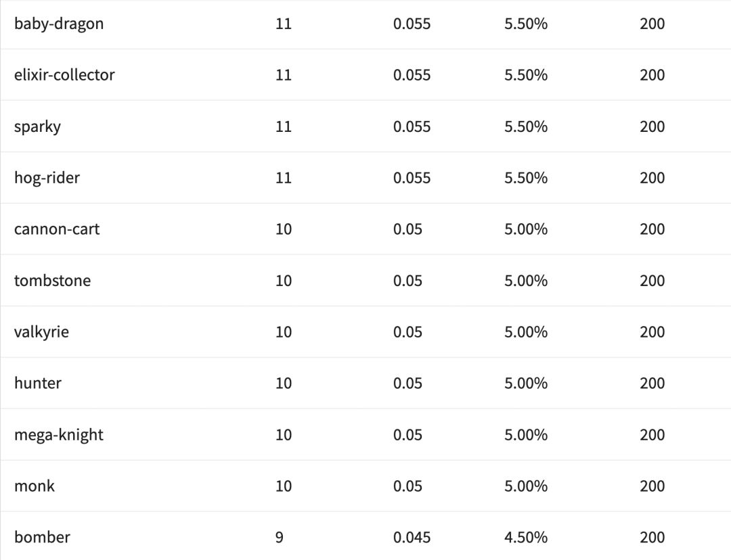Select the tombstone entry
The height and width of the screenshot is (560, 731).
(x=52, y=281)
